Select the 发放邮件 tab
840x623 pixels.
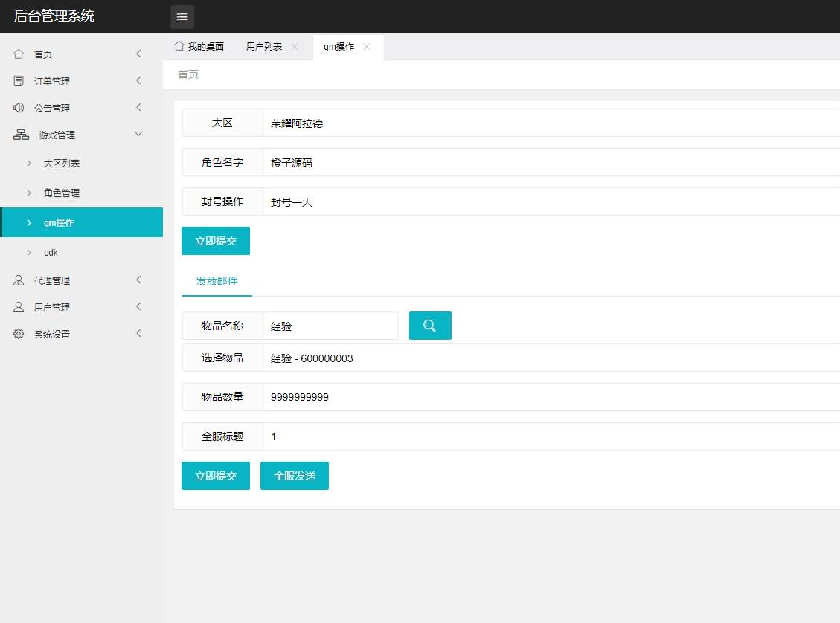[x=217, y=281]
